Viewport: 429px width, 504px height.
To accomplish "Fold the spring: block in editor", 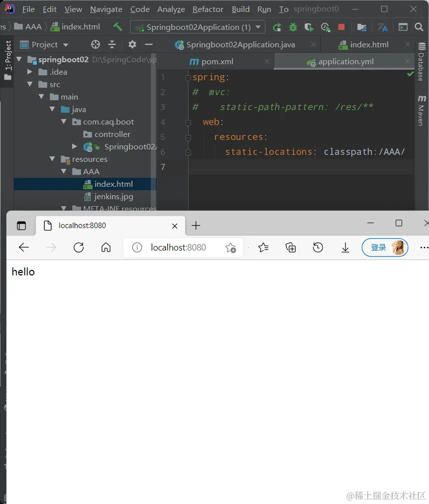I will pyautogui.click(x=189, y=78).
